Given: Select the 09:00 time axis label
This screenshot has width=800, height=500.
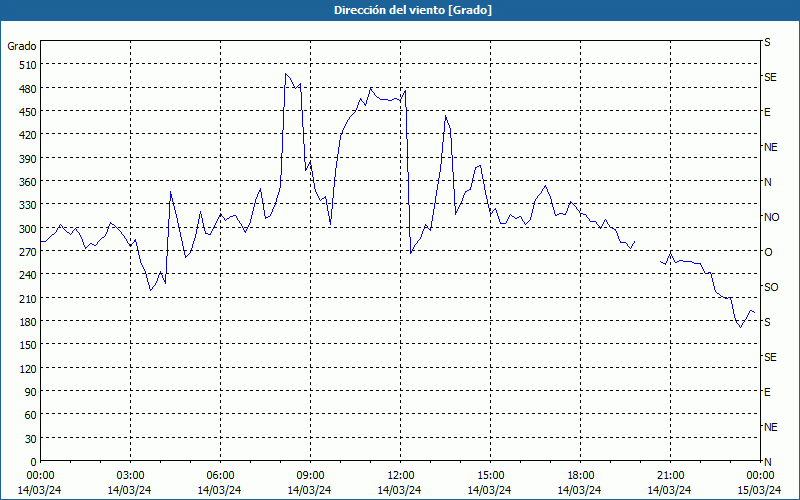Looking at the screenshot, I should (310, 476).
